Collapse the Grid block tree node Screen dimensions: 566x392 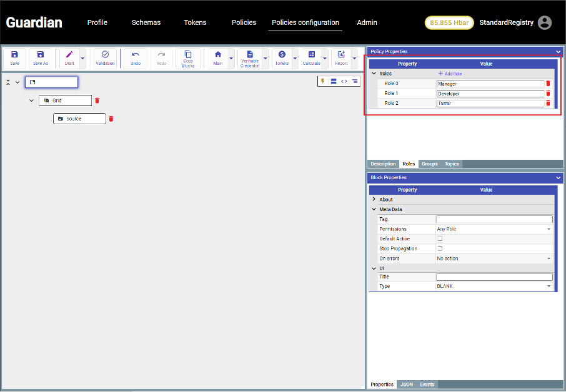[31, 100]
